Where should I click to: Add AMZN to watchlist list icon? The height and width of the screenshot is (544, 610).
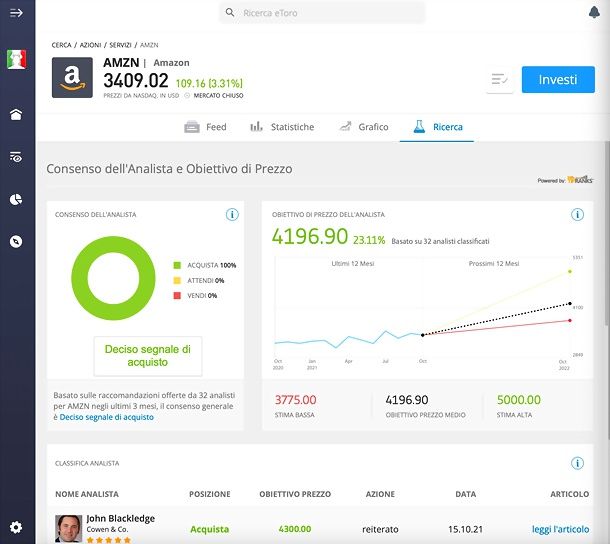500,80
